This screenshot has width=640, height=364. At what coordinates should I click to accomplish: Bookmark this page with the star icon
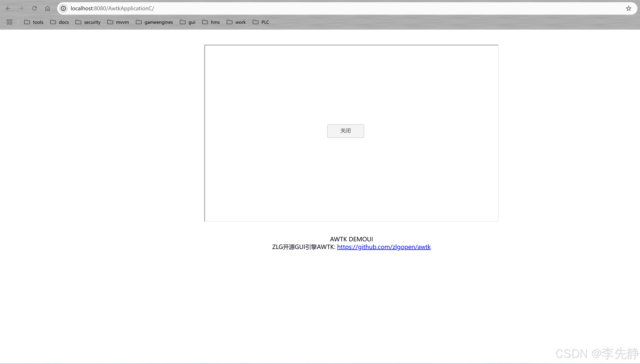tap(628, 8)
